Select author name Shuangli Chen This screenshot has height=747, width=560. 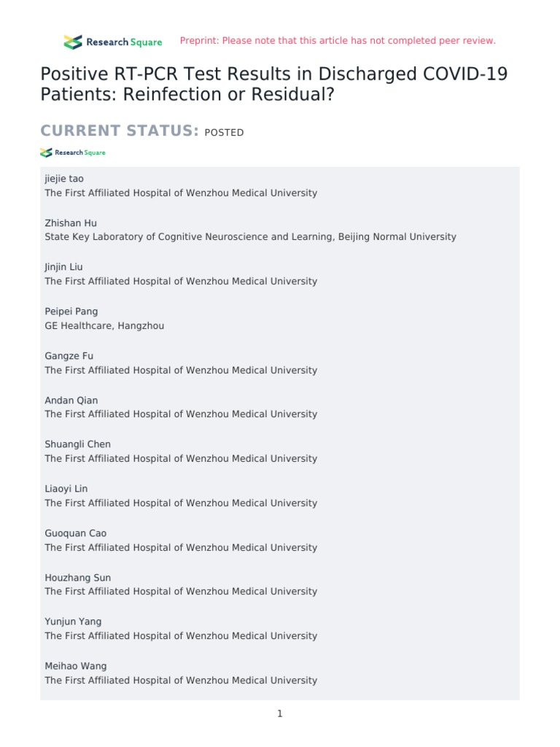click(x=78, y=444)
